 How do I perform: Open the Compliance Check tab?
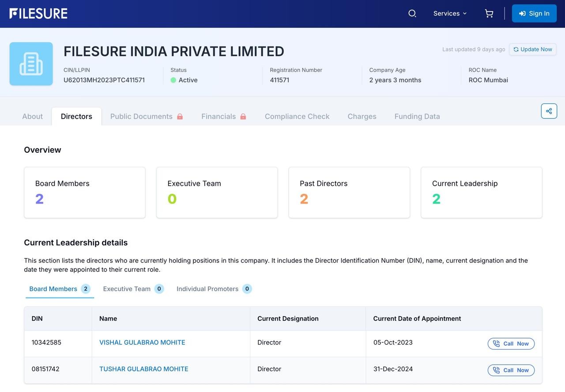pos(297,117)
